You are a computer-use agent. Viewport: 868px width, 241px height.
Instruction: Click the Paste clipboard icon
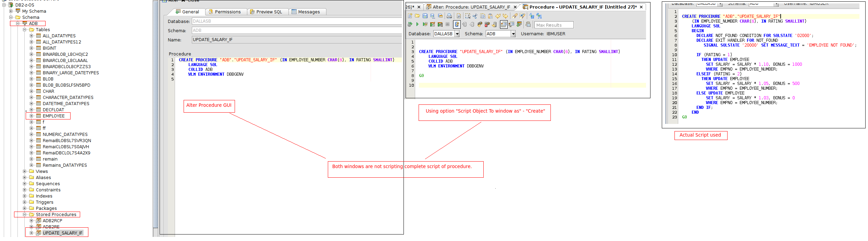tap(490, 16)
